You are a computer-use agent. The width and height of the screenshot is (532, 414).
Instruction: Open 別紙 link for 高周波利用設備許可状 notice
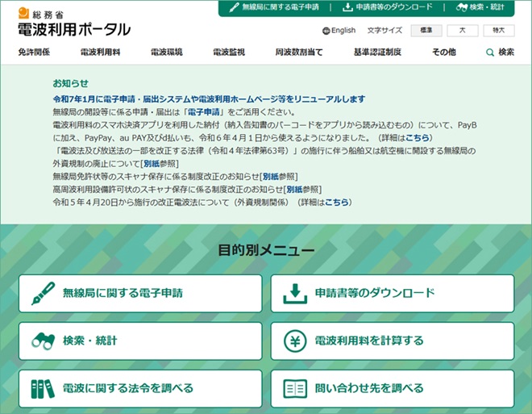tap(294, 190)
